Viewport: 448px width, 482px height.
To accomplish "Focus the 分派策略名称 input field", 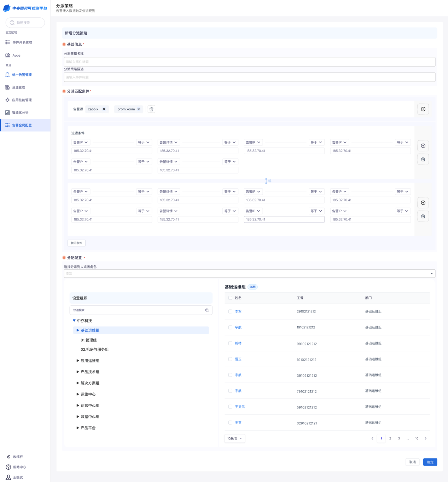I will [249, 62].
